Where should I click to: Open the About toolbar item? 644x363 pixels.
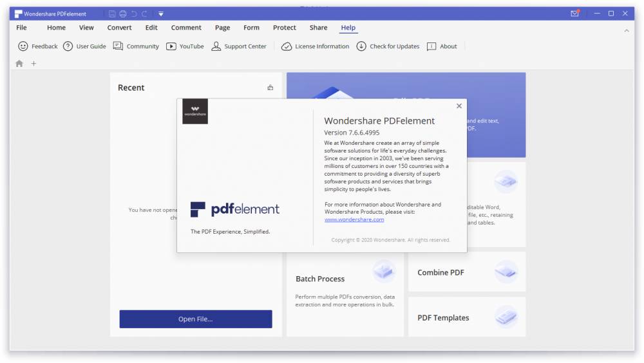442,46
